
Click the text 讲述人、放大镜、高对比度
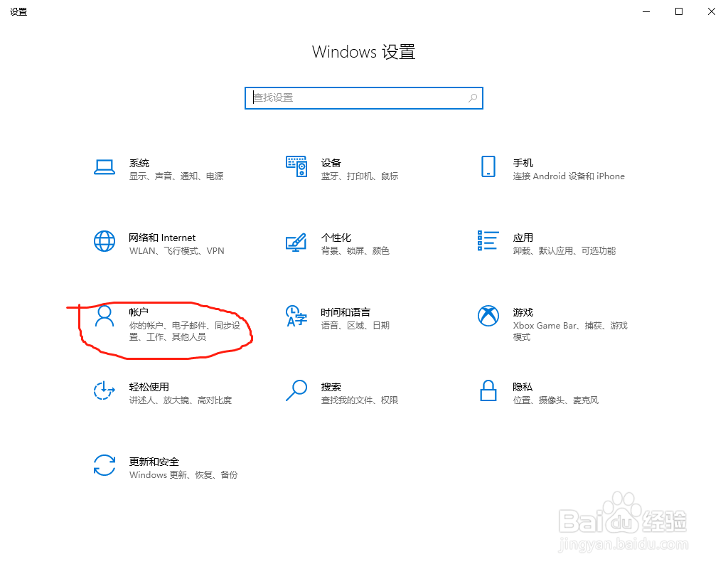(x=181, y=400)
